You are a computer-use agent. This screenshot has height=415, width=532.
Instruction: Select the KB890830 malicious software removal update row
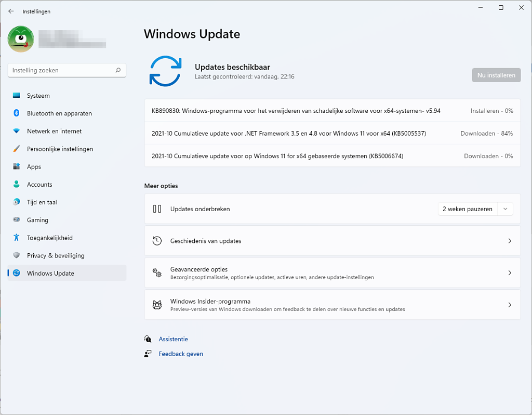point(332,111)
